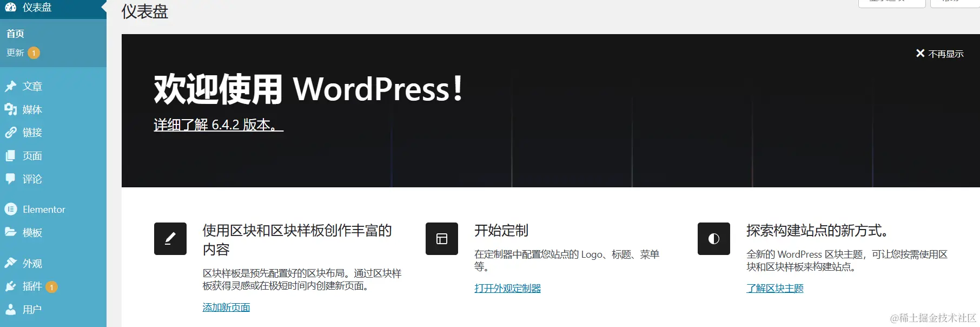
Task: Click the half-circle contrast icon for block themes
Action: click(714, 239)
